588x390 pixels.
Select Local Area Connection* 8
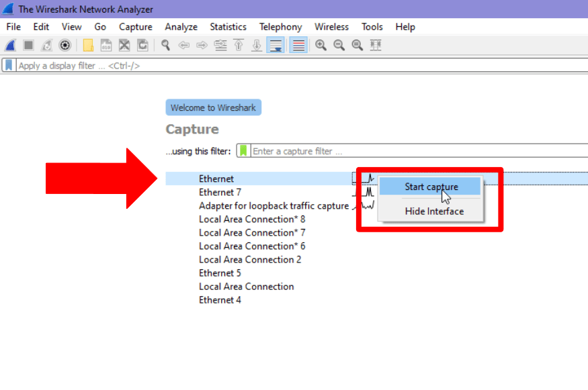252,219
